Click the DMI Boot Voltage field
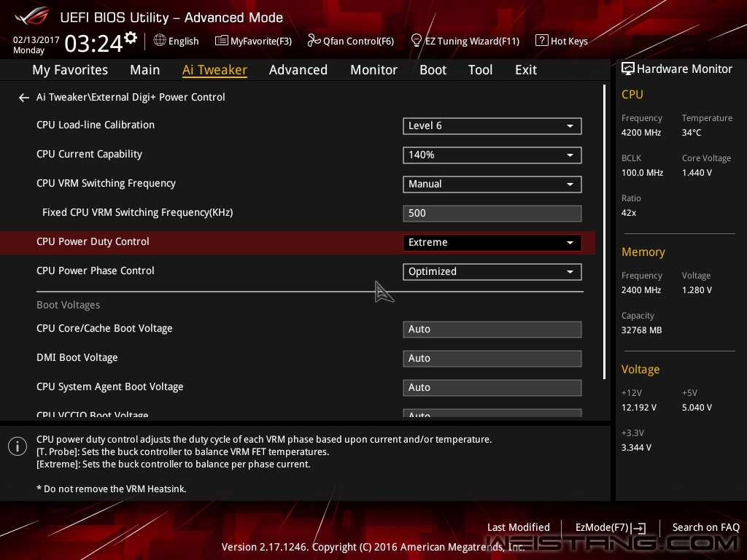The height and width of the screenshot is (560, 747). [492, 359]
